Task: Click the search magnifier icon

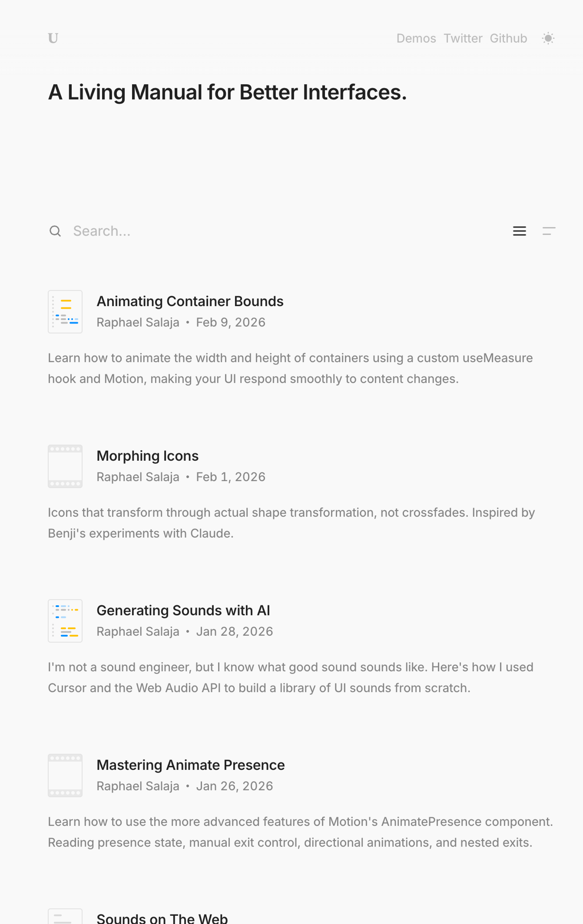Action: [55, 231]
